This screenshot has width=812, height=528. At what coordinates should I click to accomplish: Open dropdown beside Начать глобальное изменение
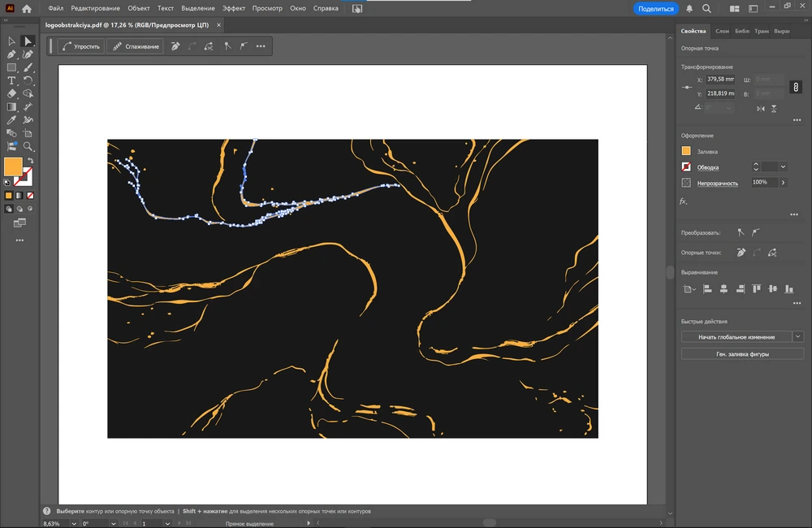(x=798, y=336)
